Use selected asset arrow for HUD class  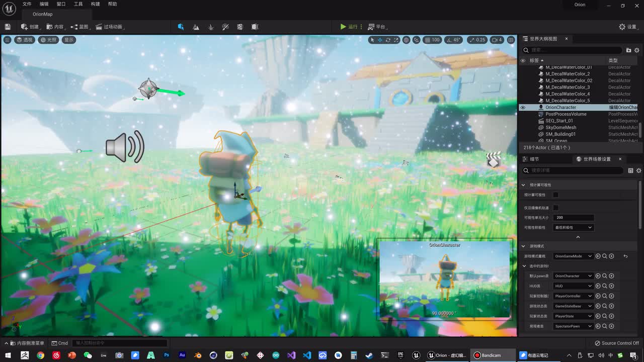(598, 286)
